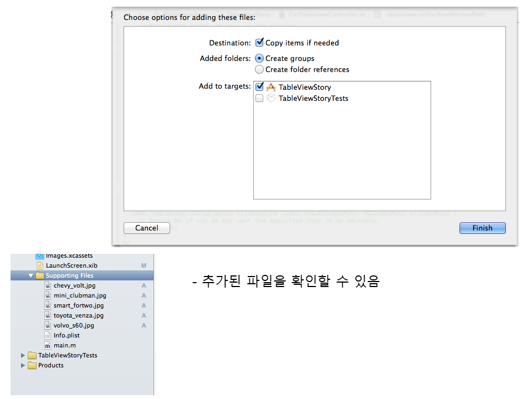The height and width of the screenshot is (399, 532).
Task: Click the Images.xcassets asset catalog icon
Action: (40, 256)
